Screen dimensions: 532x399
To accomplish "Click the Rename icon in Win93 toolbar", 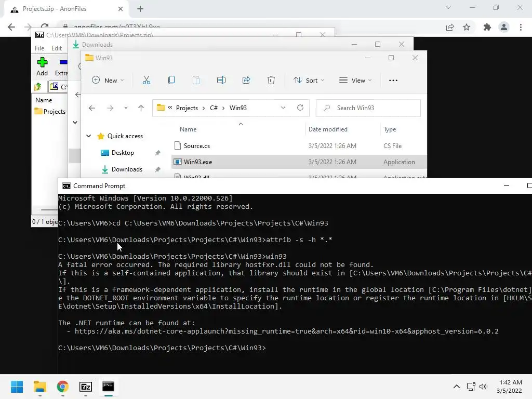I will [221, 81].
